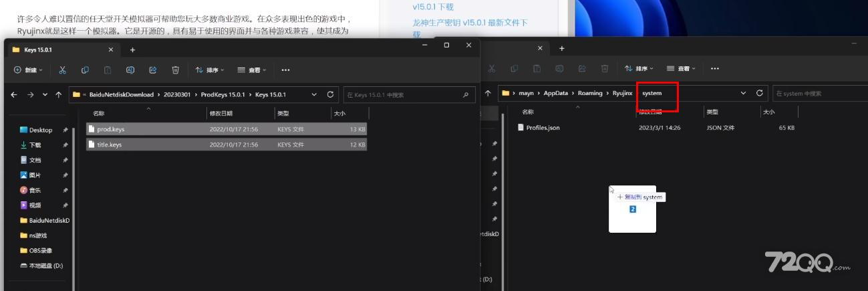Image resolution: width=868 pixels, height=291 pixels.
Task: Select the title.keys file
Action: pos(227,144)
